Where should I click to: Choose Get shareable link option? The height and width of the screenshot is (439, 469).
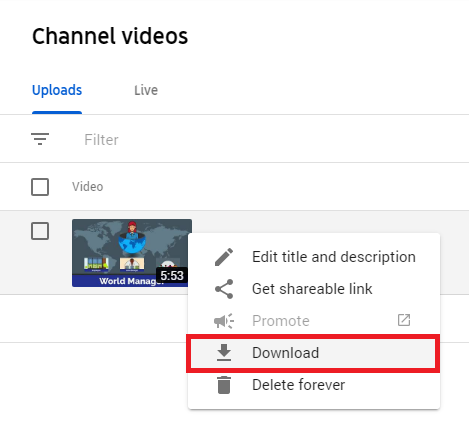pos(312,289)
